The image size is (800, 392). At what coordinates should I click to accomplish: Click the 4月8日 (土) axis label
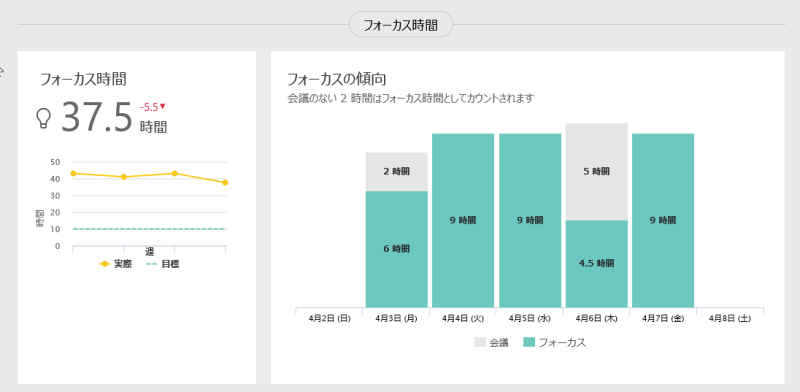tap(730, 318)
